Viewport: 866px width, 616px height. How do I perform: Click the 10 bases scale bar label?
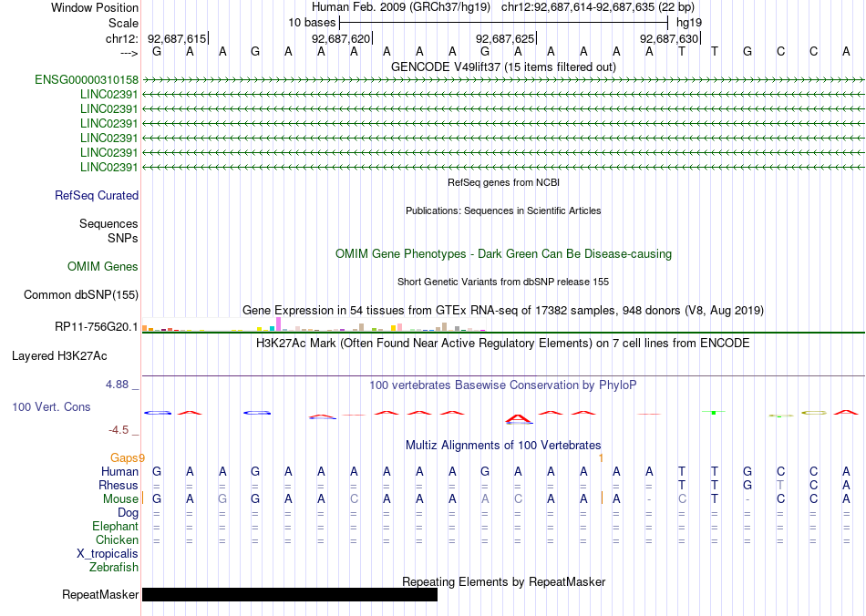point(312,23)
